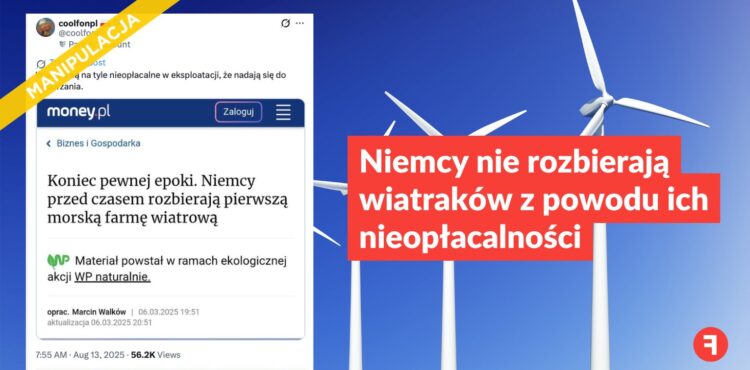Click the money.pl logo

tap(78, 112)
